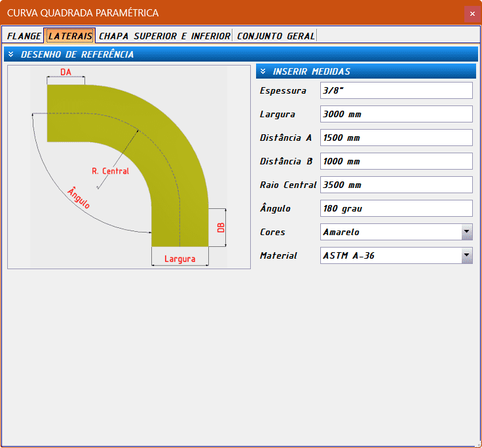Collapse the Desenho de Referência chevron icon
Screen dimensions: 482x448
(11, 54)
